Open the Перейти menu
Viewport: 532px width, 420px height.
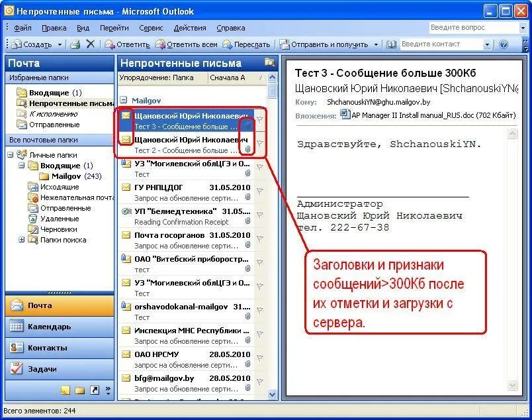click(114, 28)
